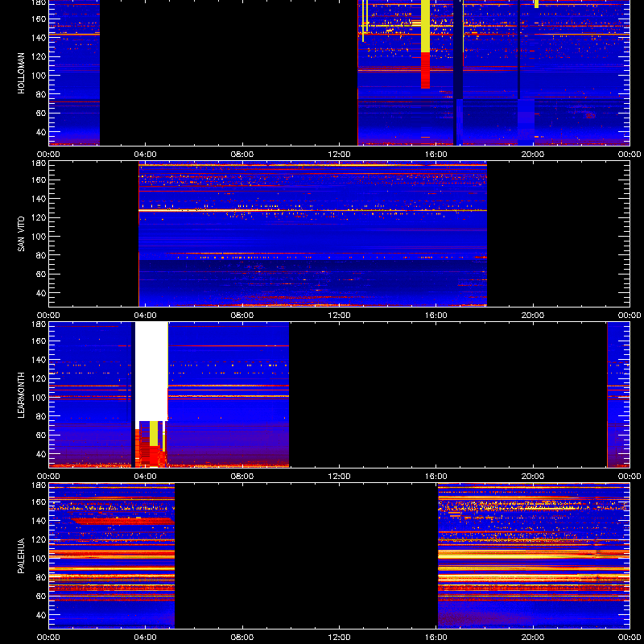This screenshot has width=644, height=644.
Task: Pick 12:00 tick label under San Vito panel
Action: (x=339, y=316)
